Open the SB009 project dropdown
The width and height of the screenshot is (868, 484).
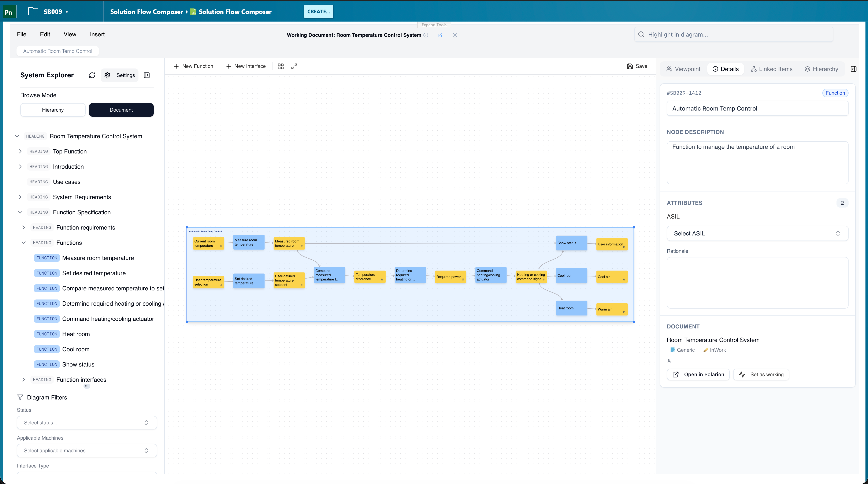tap(56, 12)
